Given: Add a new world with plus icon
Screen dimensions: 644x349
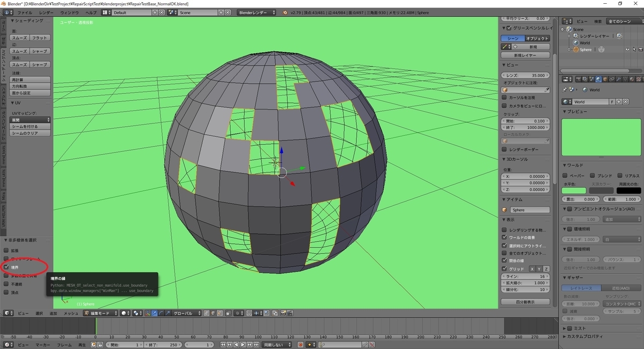Looking at the screenshot, I should pos(619,101).
